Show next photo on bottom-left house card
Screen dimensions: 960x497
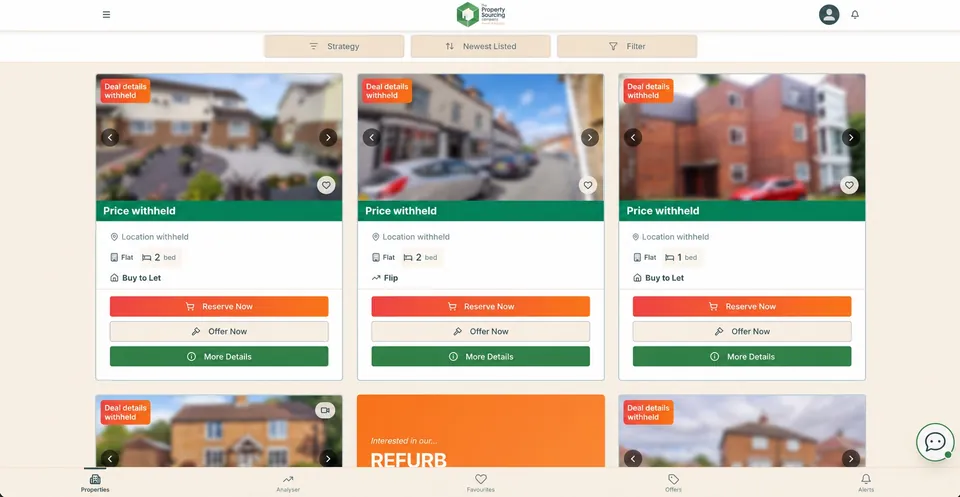coord(328,458)
